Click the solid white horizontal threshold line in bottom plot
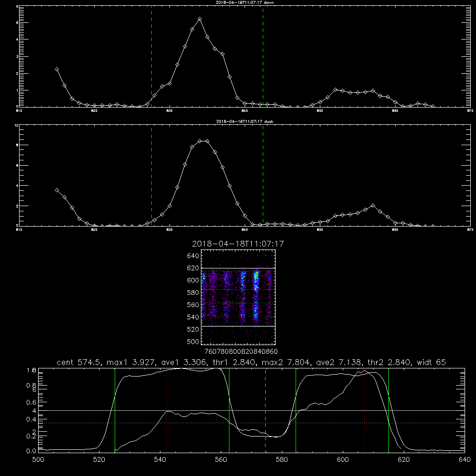 point(251,410)
